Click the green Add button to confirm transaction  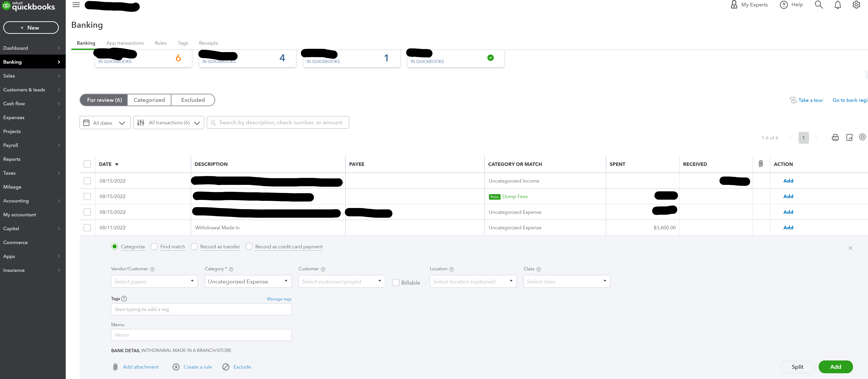click(836, 366)
